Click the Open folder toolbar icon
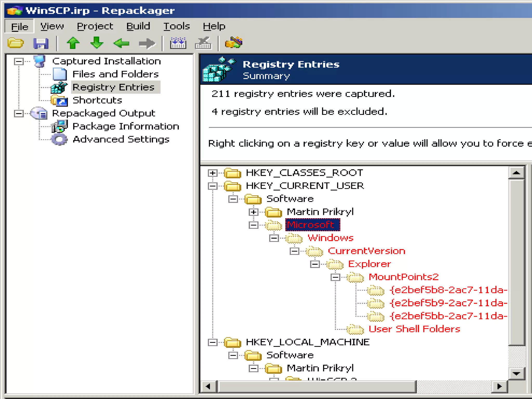The width and height of the screenshot is (532, 399). (x=15, y=43)
